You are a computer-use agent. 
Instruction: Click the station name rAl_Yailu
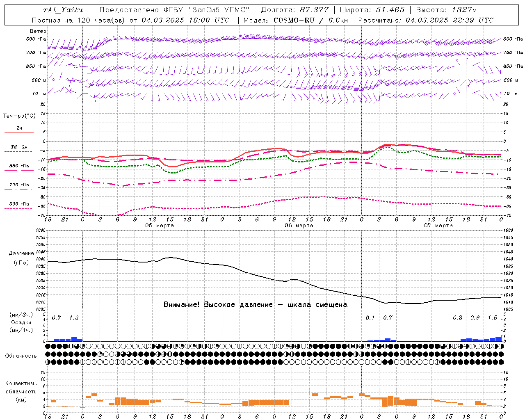click(x=63, y=10)
